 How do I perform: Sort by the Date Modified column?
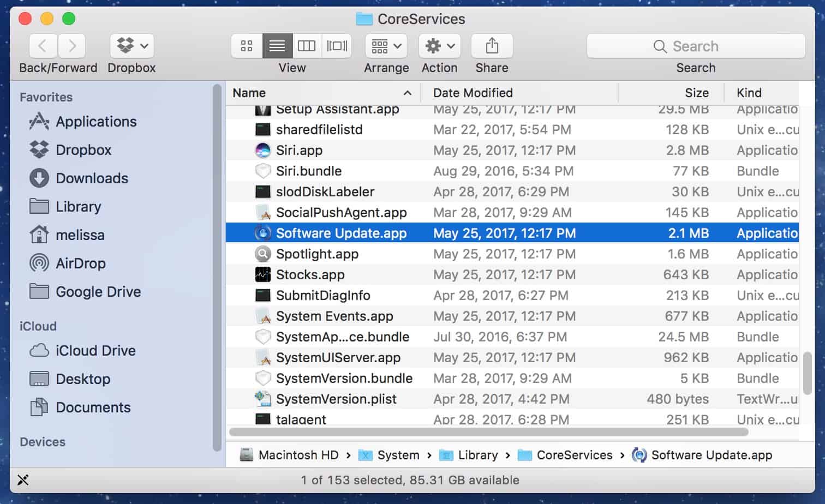coord(473,93)
